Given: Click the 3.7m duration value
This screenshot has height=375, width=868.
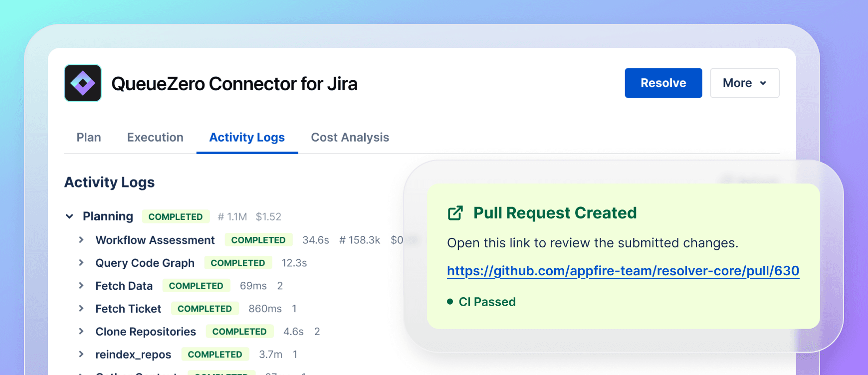Looking at the screenshot, I should click(x=270, y=355).
